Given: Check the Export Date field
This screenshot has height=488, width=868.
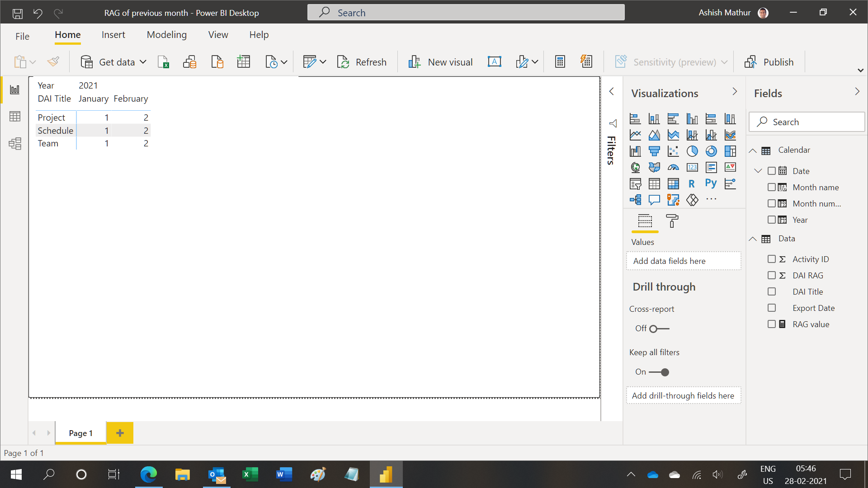Looking at the screenshot, I should click(772, 308).
